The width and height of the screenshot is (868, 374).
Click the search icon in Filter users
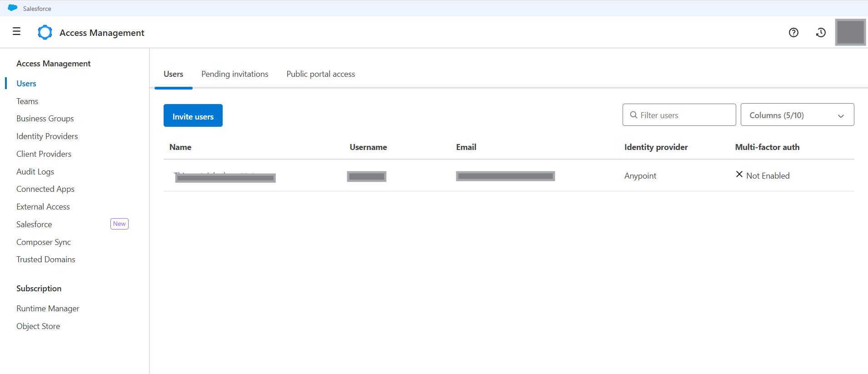634,115
